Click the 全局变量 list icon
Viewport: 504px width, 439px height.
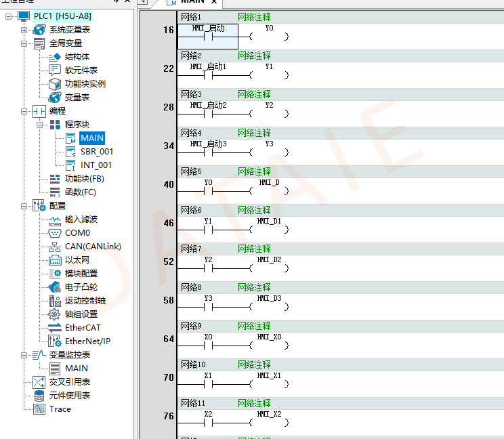39,43
